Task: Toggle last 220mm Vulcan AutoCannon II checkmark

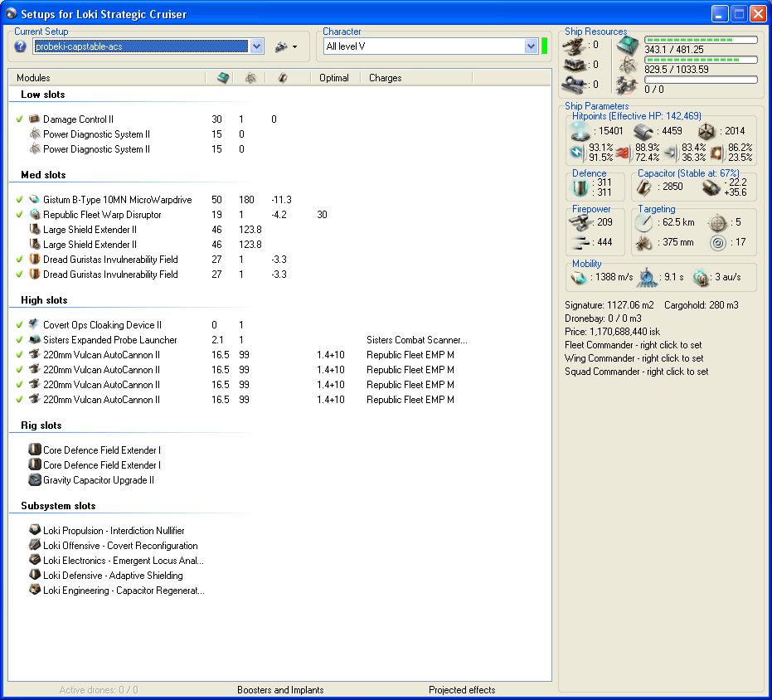Action: pos(19,399)
